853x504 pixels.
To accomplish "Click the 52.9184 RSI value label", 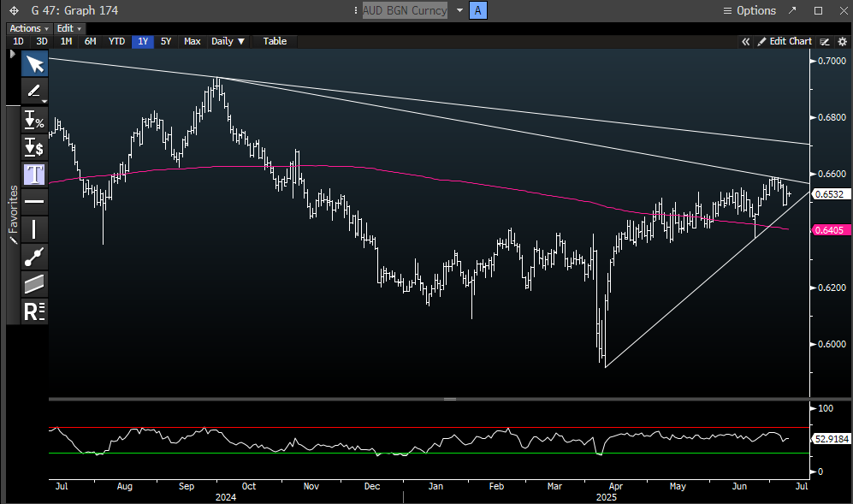I will pos(832,439).
